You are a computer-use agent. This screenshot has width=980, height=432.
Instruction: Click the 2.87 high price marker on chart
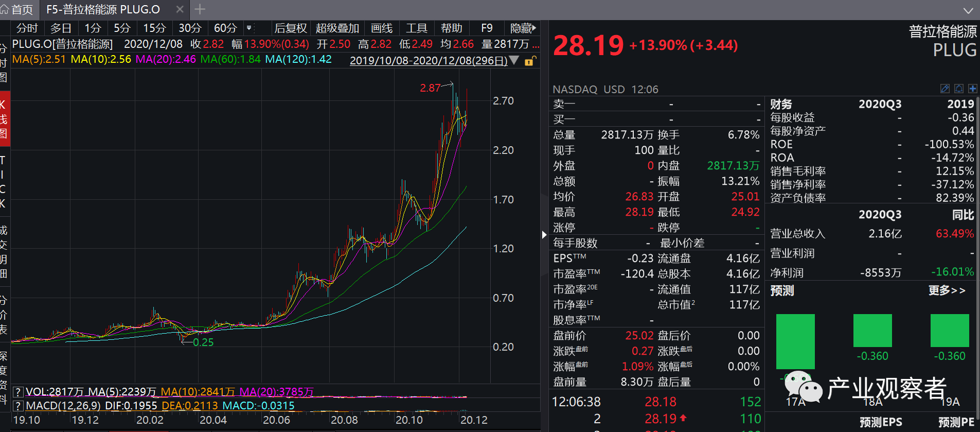tap(430, 88)
